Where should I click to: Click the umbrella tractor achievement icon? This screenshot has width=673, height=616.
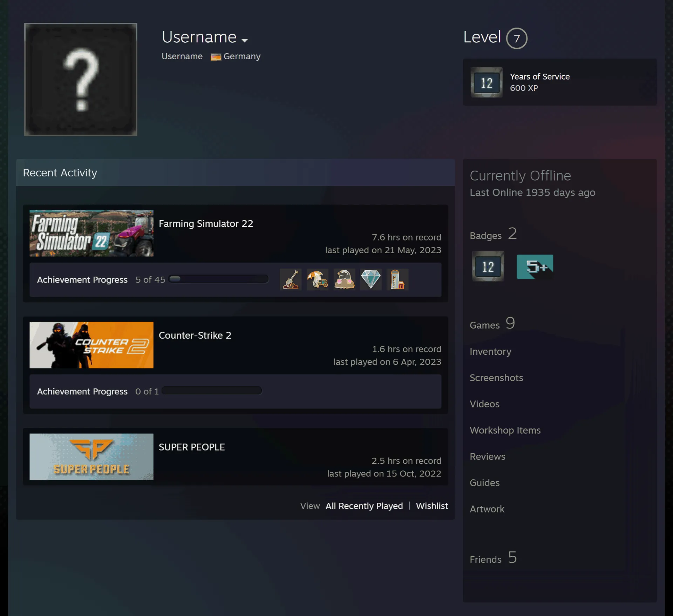(x=318, y=279)
